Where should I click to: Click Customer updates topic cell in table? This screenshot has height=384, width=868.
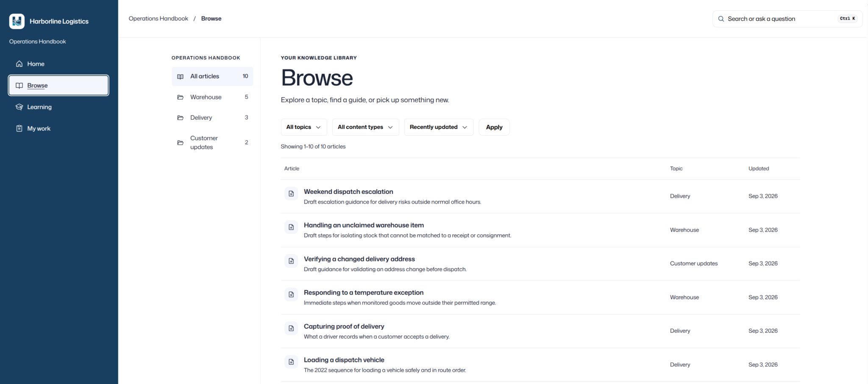click(694, 263)
